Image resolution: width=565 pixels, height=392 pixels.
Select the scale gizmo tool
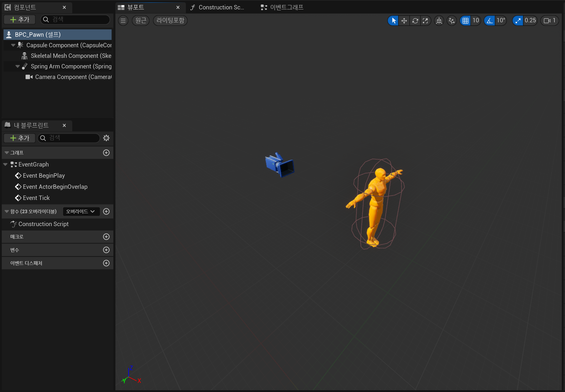pyautogui.click(x=425, y=21)
